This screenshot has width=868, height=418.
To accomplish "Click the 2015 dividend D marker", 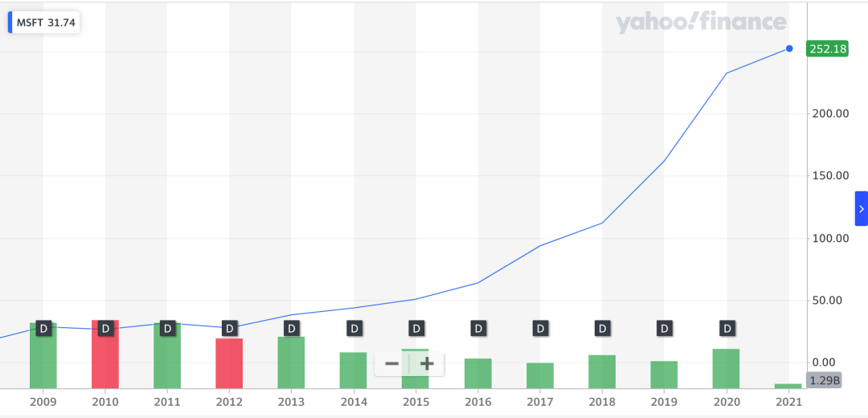I will click(416, 328).
